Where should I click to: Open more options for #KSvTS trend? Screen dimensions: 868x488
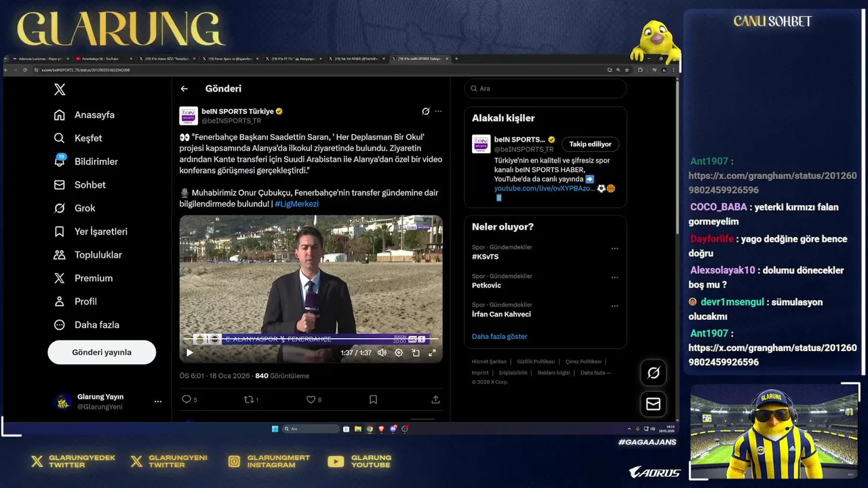(x=614, y=249)
